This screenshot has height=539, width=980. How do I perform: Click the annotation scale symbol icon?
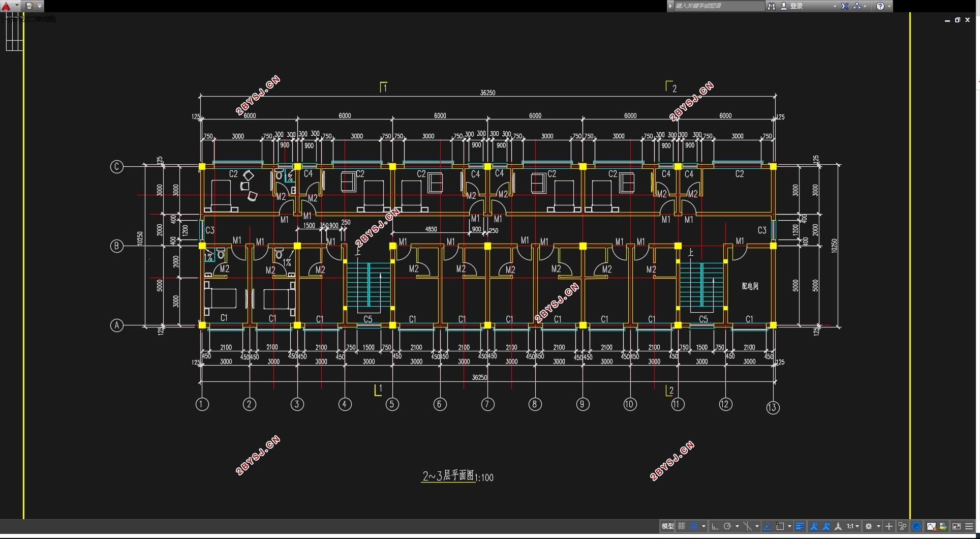[838, 526]
